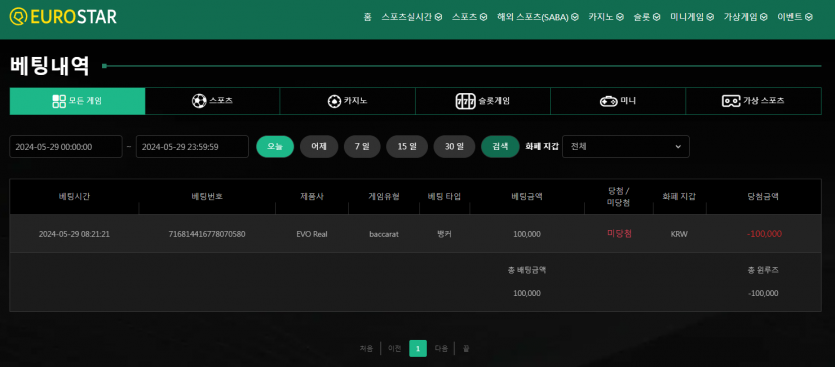Click the 이전 pagination link
This screenshot has width=835, height=367.
(395, 348)
